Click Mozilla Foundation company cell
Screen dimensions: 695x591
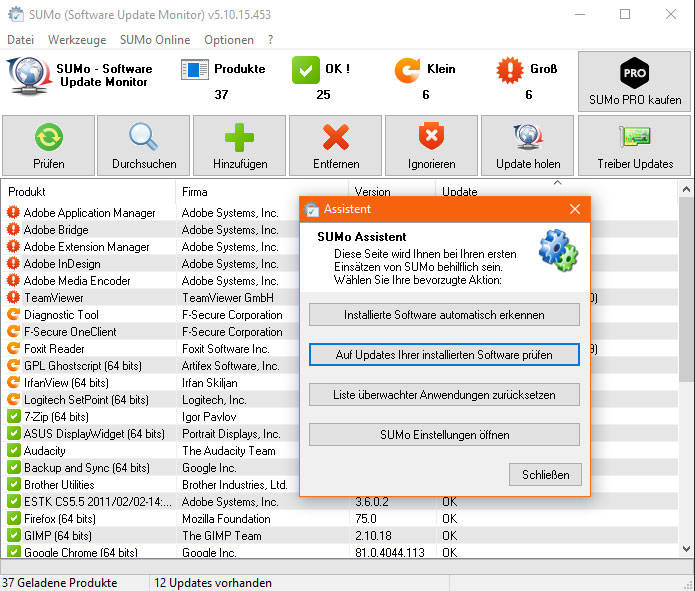[226, 519]
